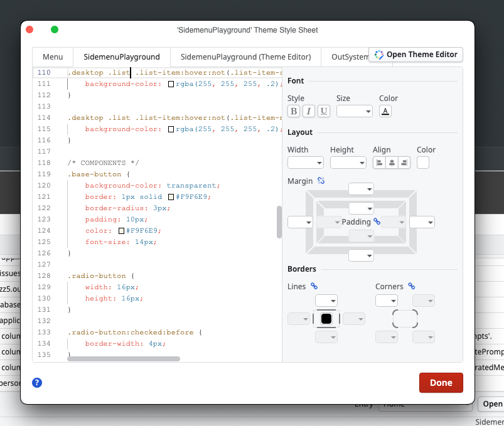Toggle Underline font style button
This screenshot has height=426, width=504.
tap(324, 112)
